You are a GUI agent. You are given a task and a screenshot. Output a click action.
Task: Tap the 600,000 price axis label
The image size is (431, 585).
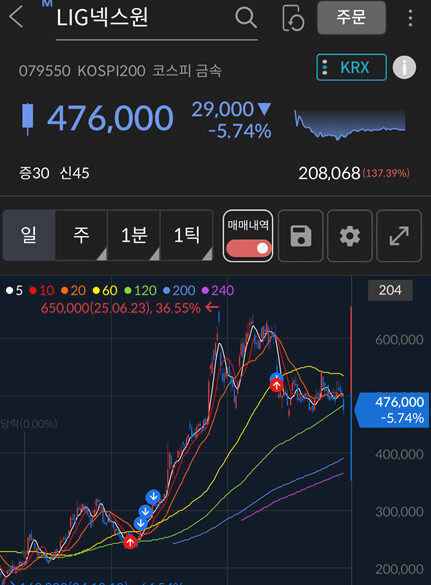pyautogui.click(x=399, y=340)
